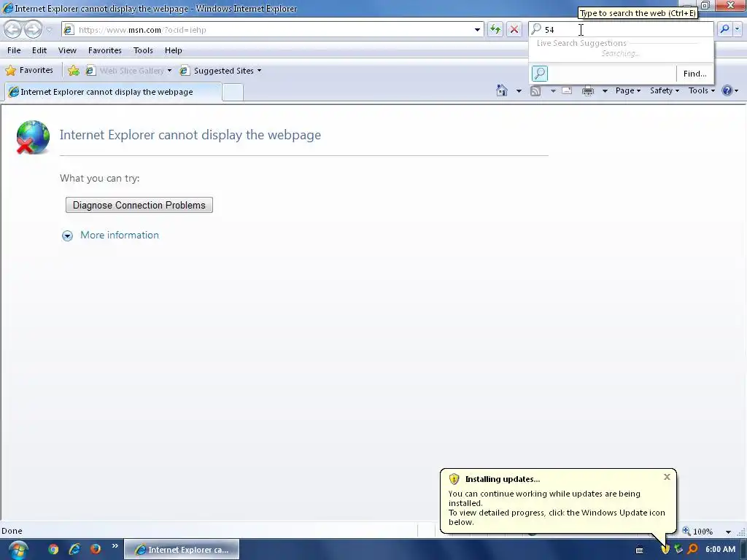747x560 pixels.
Task: Click the Read Mail envelope icon
Action: click(567, 90)
